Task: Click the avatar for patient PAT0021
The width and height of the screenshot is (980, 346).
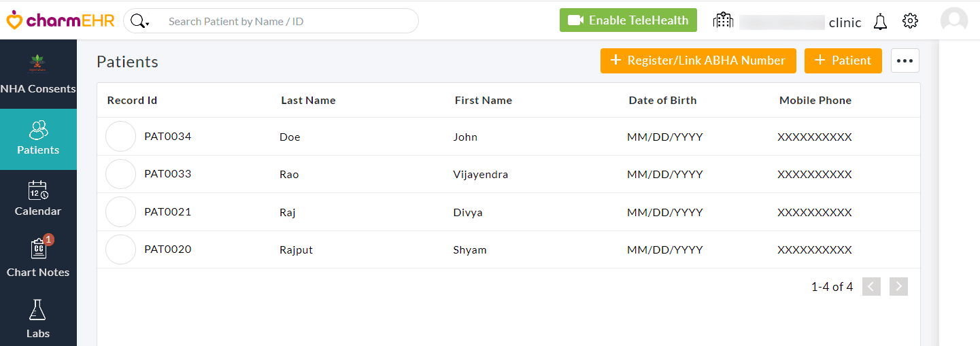Action: pyautogui.click(x=121, y=212)
